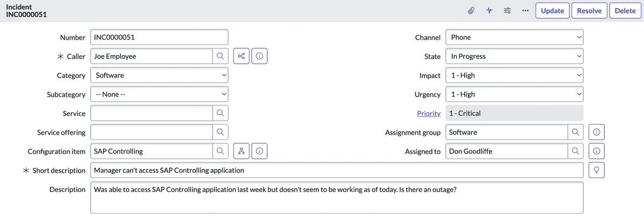Open the activity stream pulse icon

tap(489, 11)
